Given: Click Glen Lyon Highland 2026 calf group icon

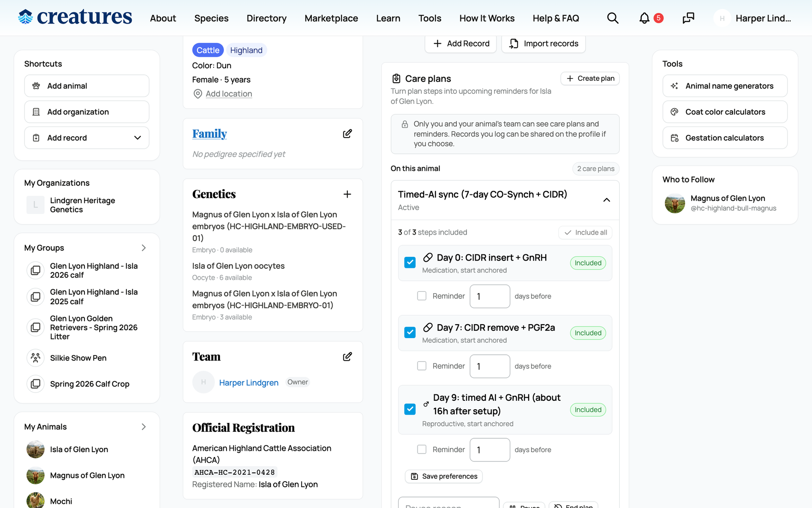Looking at the screenshot, I should 36,270.
